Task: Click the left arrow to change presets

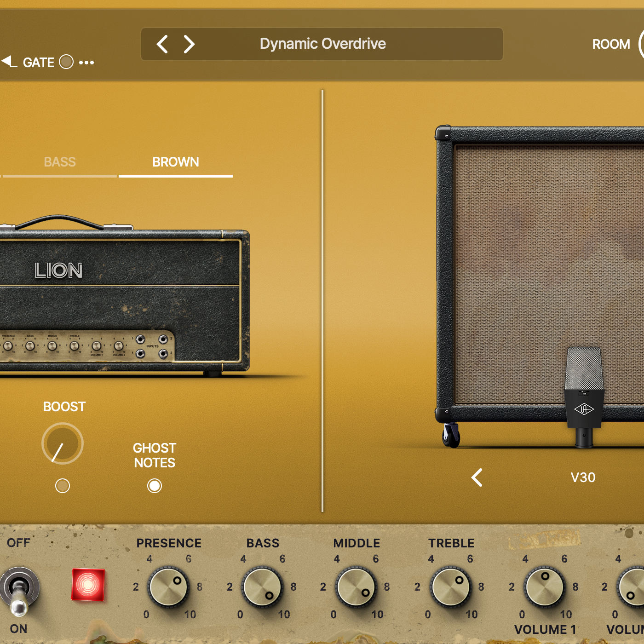Action: point(161,44)
